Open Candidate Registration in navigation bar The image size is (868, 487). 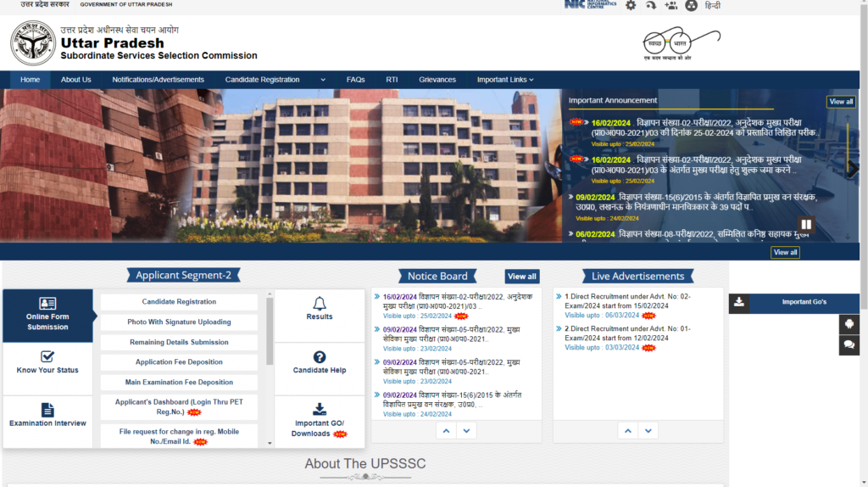click(x=262, y=80)
